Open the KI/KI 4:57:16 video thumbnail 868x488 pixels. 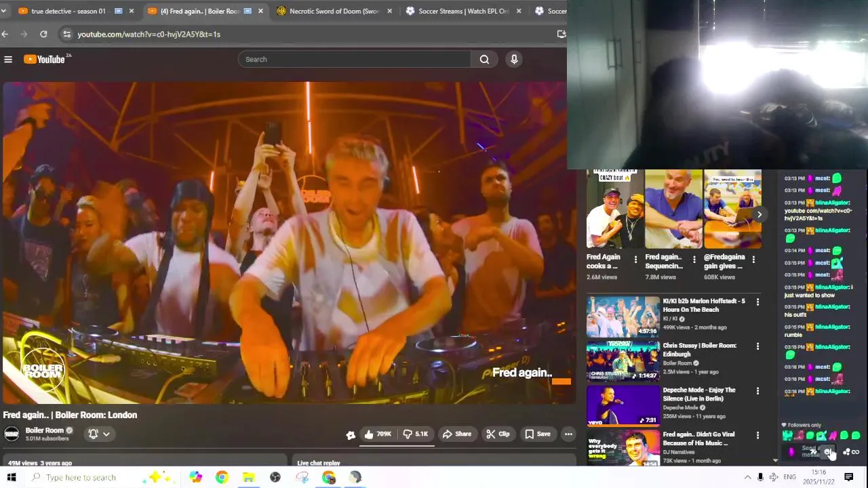(x=623, y=317)
